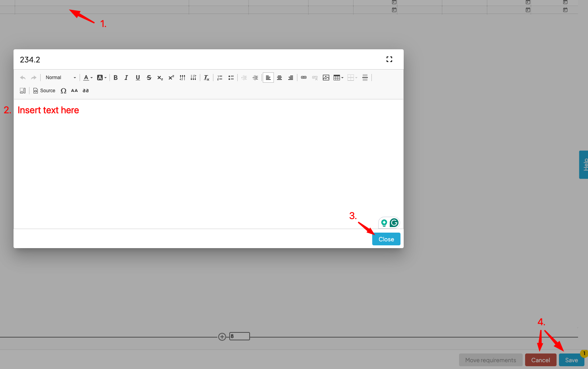Image resolution: width=588 pixels, height=369 pixels.
Task: Click the Cancel button
Action: point(541,360)
